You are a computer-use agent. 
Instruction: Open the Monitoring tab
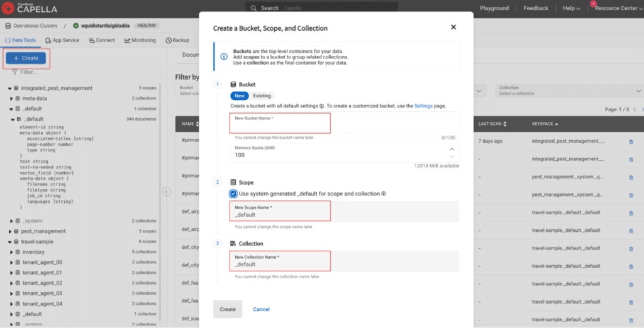click(x=140, y=40)
